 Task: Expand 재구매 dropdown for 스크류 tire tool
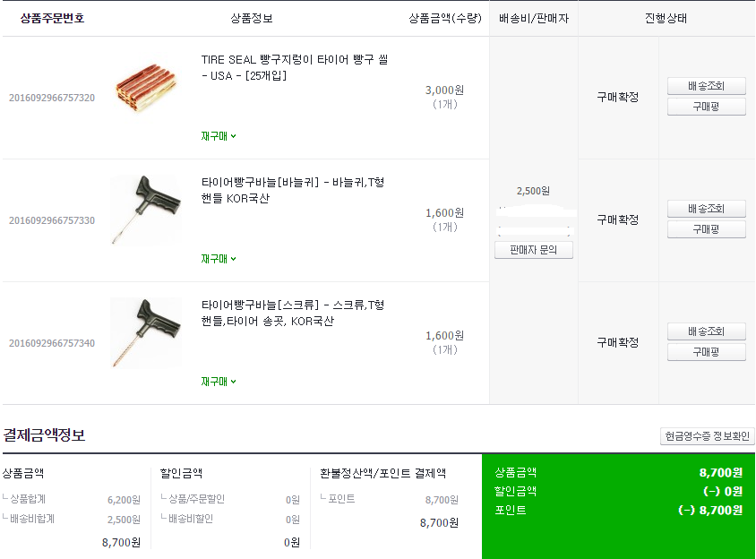219,382
